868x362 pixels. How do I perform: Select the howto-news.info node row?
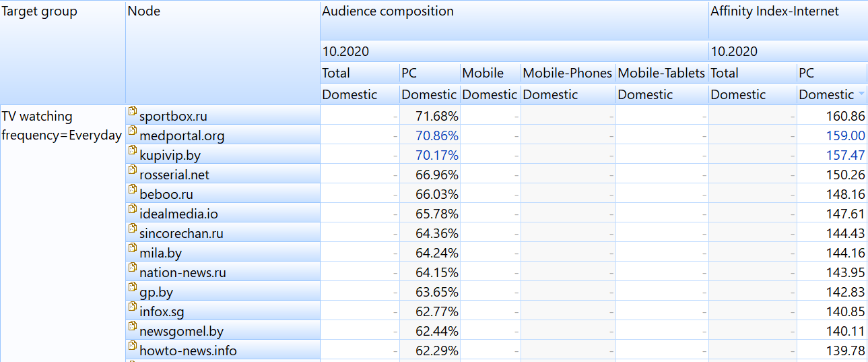coord(188,351)
